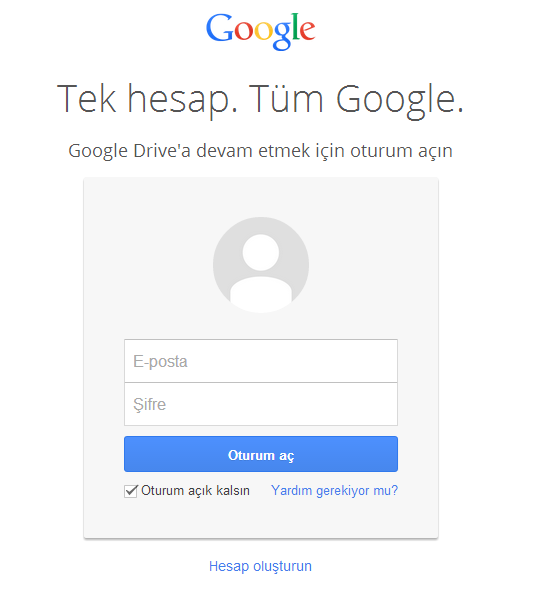
Task: Click the blue capital G in the logo
Action: tap(220, 27)
